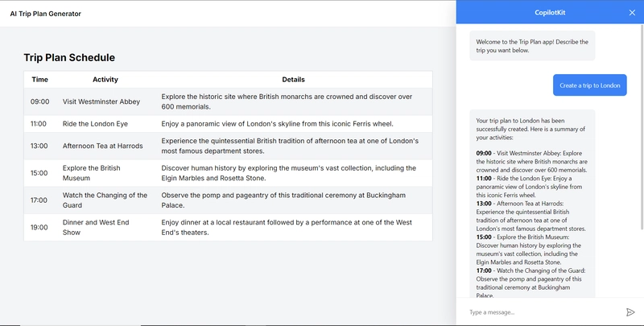Click bold '11:00' in chat summary
Image resolution: width=644 pixels, height=326 pixels.
[x=484, y=178]
